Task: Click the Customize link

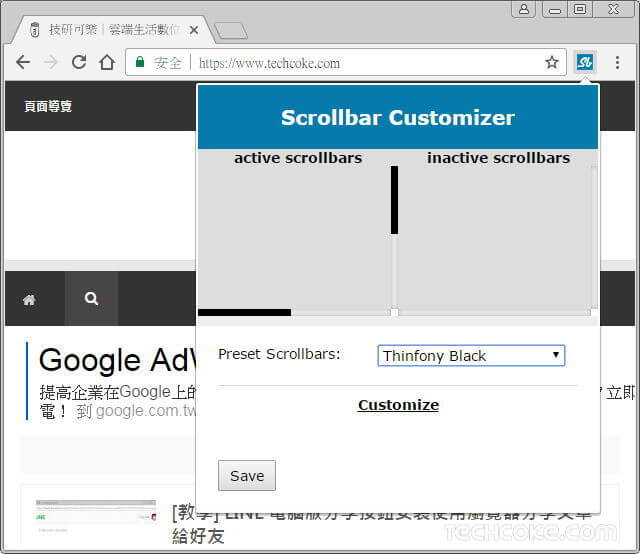Action: [398, 405]
